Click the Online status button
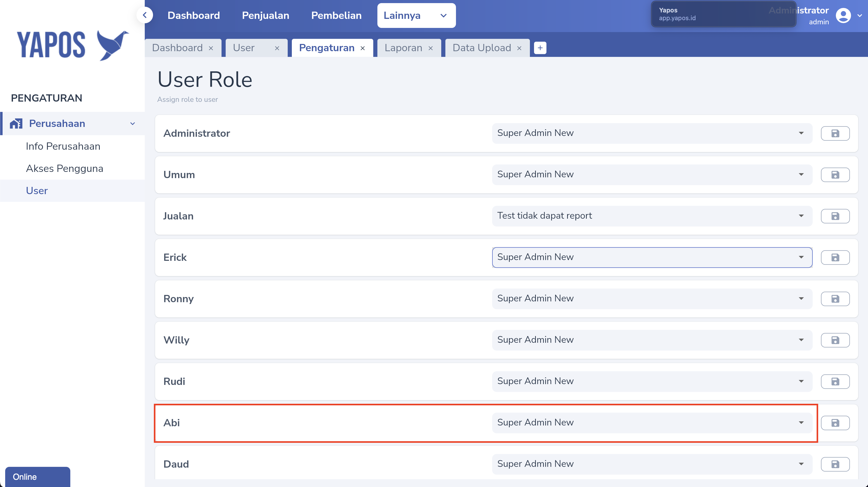 click(37, 477)
